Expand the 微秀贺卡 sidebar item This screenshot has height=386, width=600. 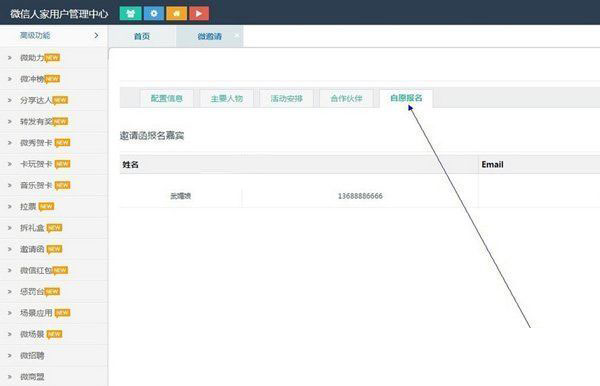54,143
